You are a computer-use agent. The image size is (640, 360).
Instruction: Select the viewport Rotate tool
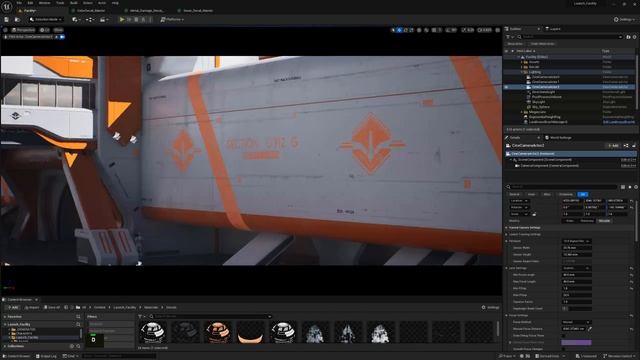click(x=405, y=30)
